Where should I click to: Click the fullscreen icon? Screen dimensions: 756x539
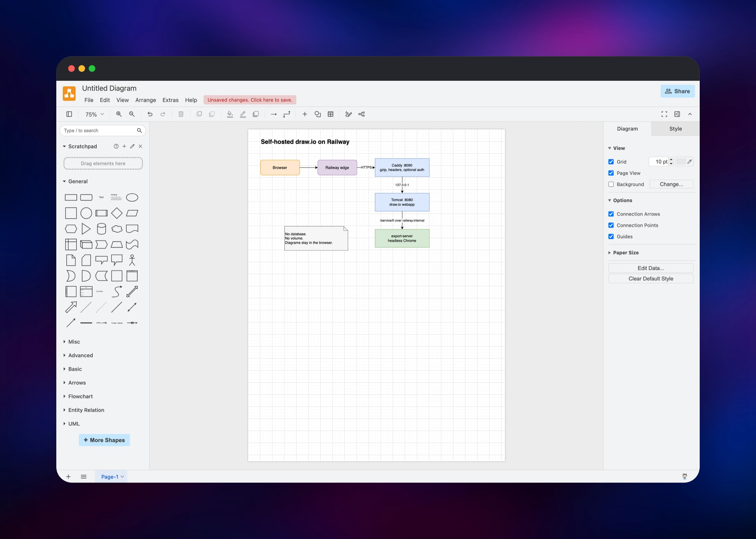[664, 114]
